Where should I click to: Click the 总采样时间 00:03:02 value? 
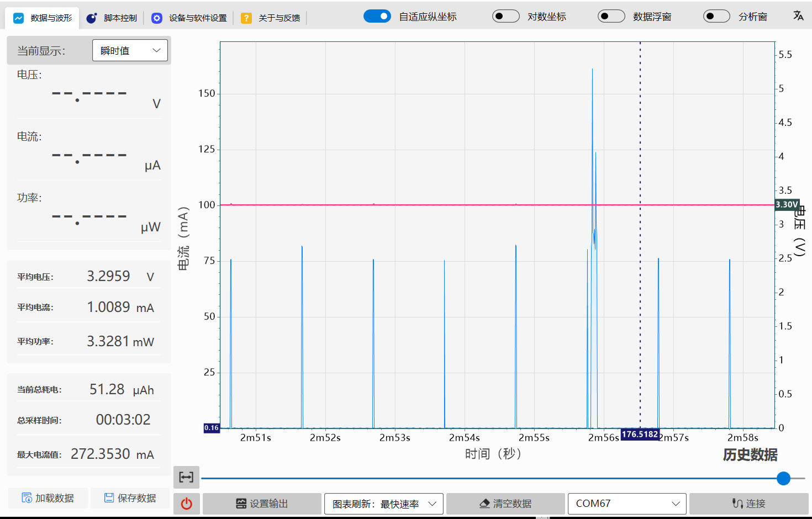(123, 420)
